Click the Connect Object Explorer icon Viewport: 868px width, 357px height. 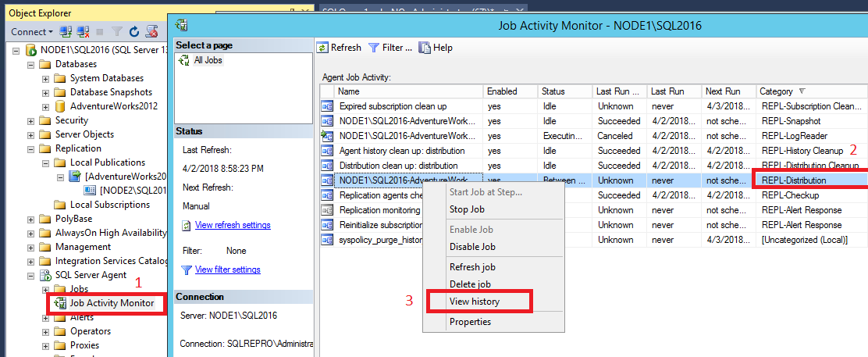point(66,32)
